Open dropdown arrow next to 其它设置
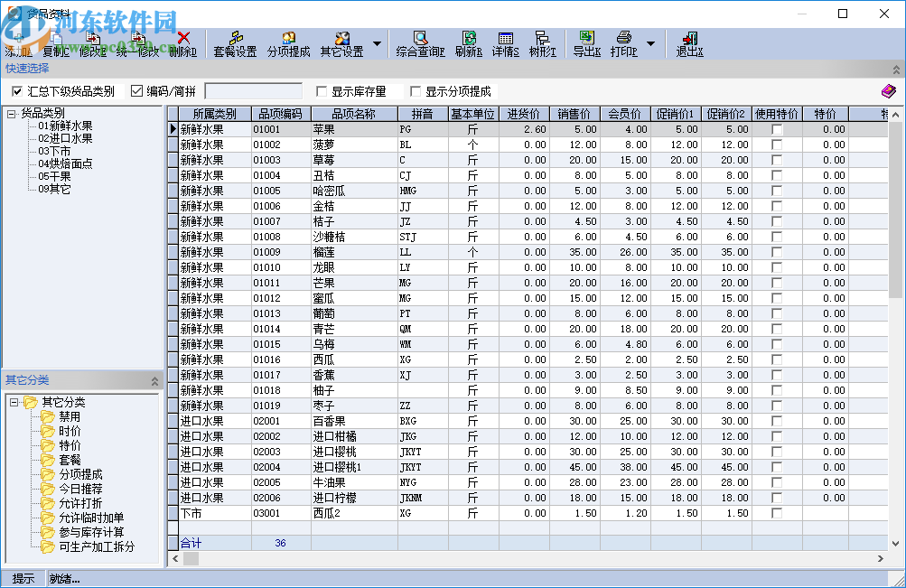 click(377, 42)
